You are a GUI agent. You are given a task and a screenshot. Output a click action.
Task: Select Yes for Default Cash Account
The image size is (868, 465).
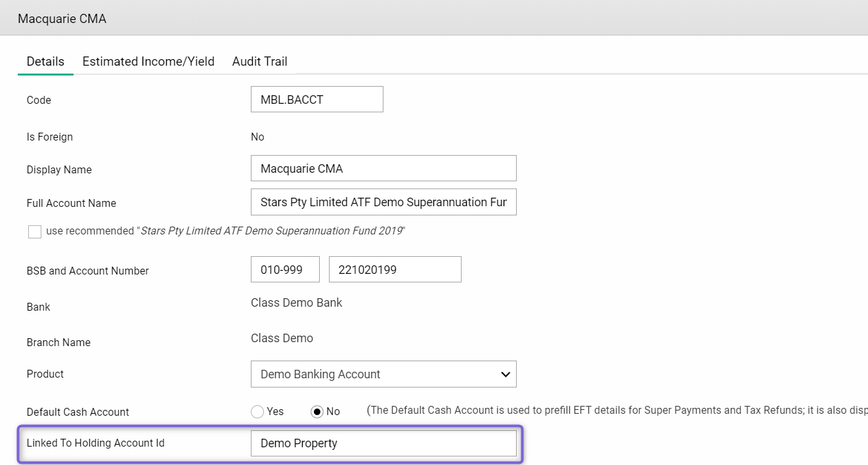coord(257,412)
